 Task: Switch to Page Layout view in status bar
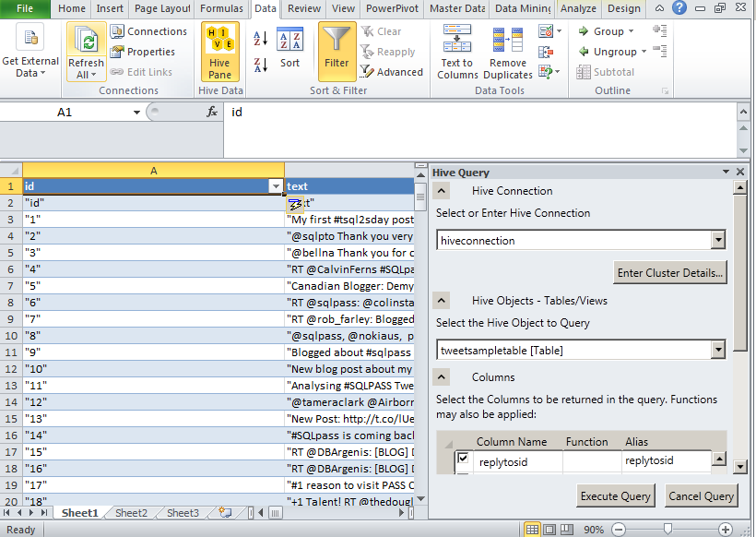(549, 530)
